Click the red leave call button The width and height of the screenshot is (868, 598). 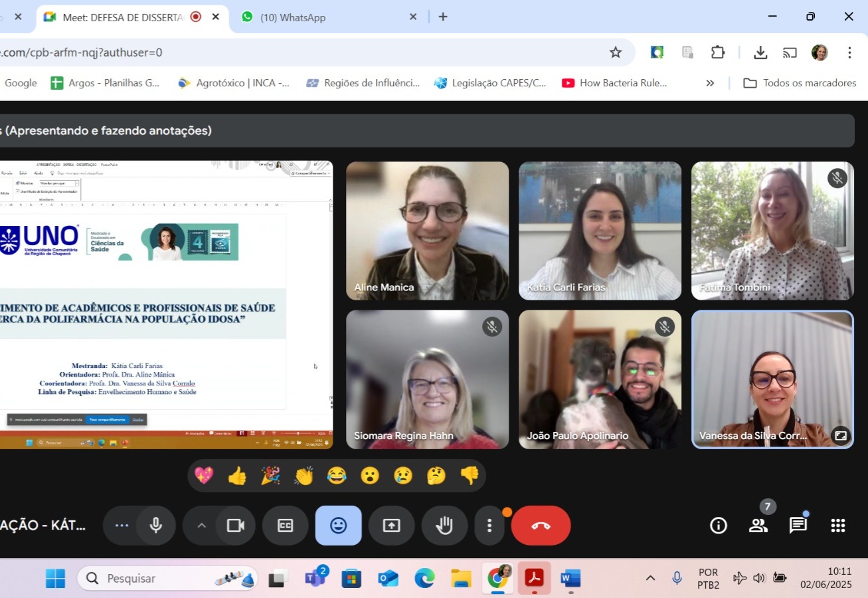541,526
